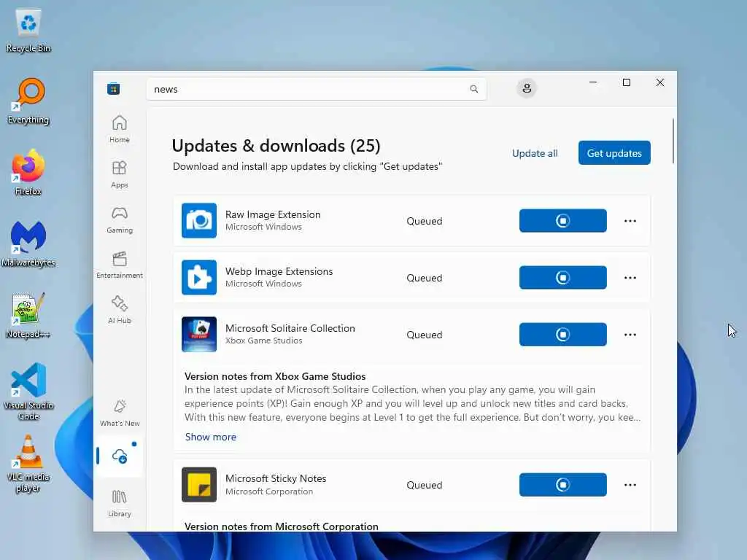
Task: Open more options for Microsoft Sticky Notes
Action: click(630, 485)
